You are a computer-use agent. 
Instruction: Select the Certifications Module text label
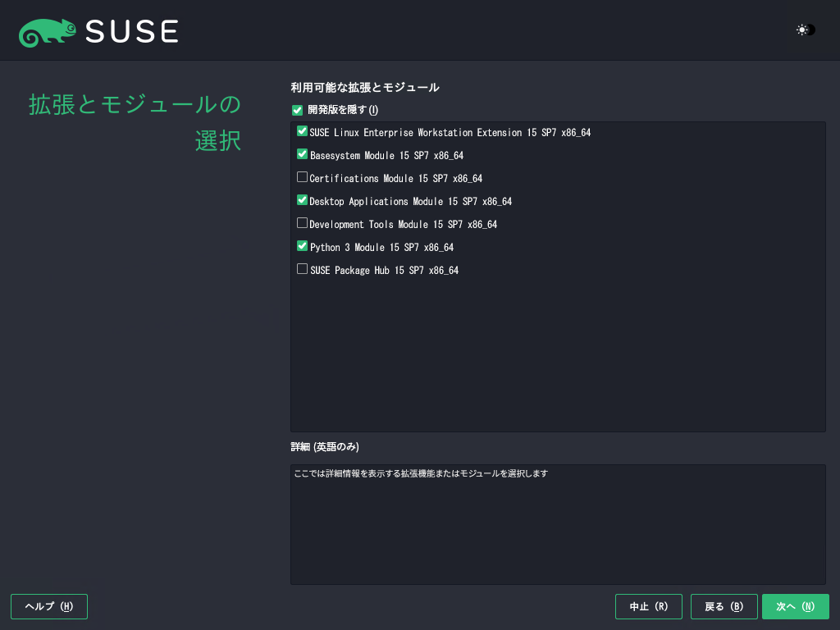[396, 178]
